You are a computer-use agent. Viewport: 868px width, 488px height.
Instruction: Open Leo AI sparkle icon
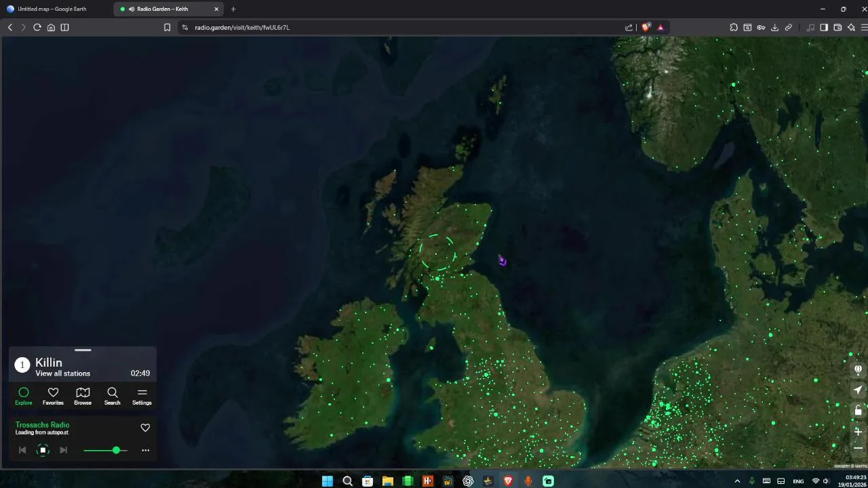click(851, 27)
